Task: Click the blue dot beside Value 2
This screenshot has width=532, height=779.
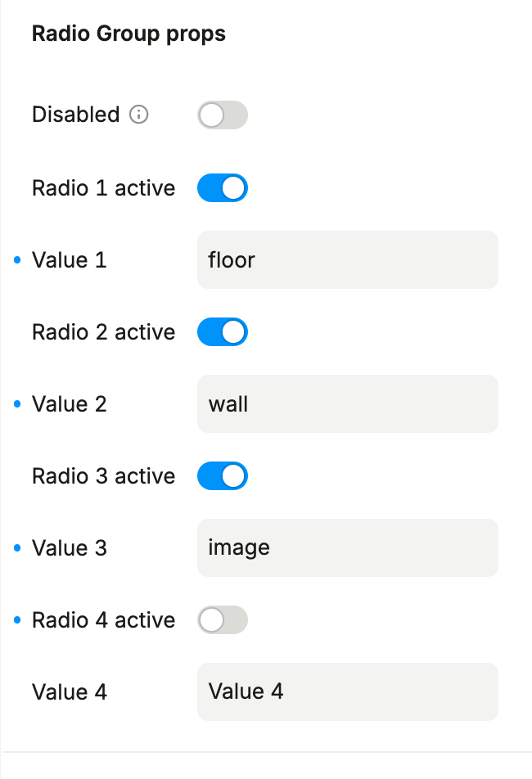Action: pyautogui.click(x=18, y=404)
